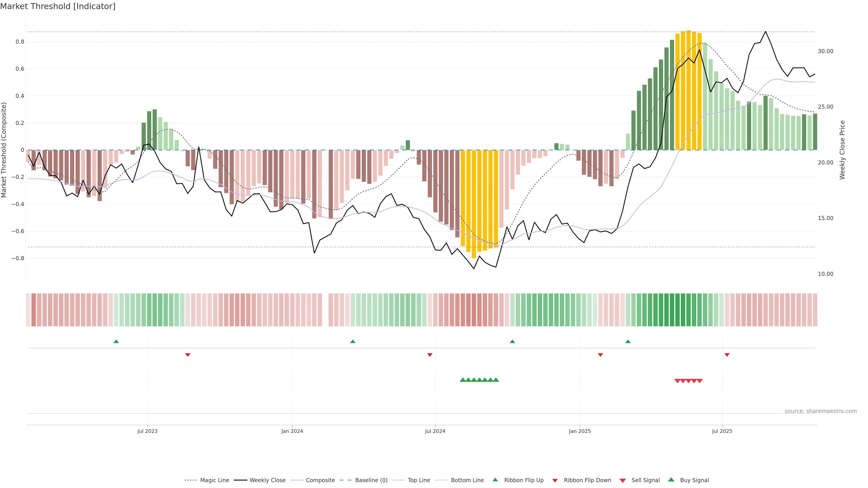Click the last red sell signal triangle
Screen dimensions: 868x488
pos(700,381)
